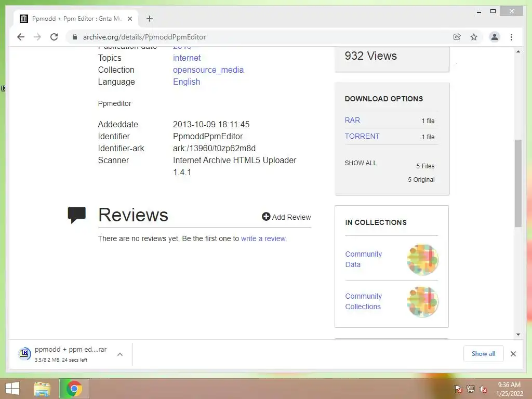Open the Community Data thumbnail image
The image size is (532, 399).
tap(423, 259)
